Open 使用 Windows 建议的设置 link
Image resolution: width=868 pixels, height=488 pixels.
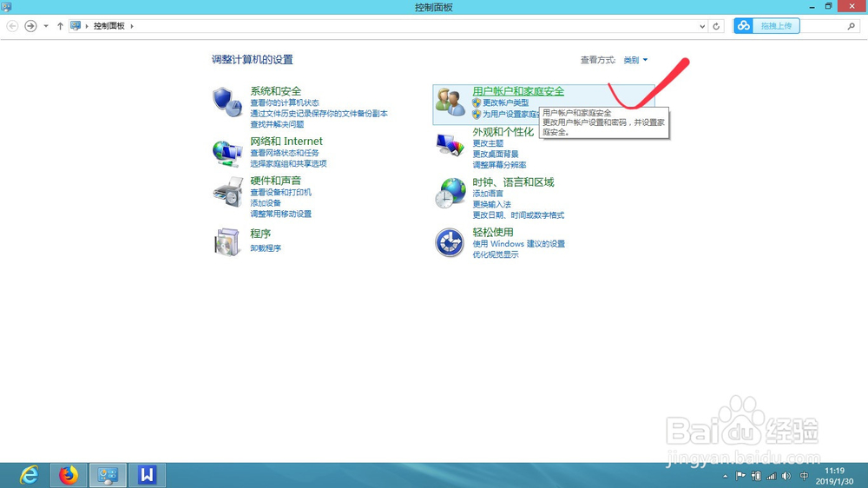point(519,244)
